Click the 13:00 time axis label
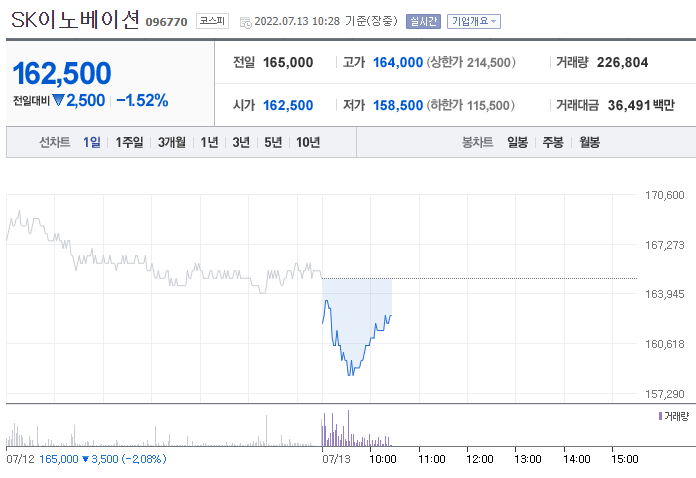Image resolution: width=696 pixels, height=478 pixels. click(528, 459)
